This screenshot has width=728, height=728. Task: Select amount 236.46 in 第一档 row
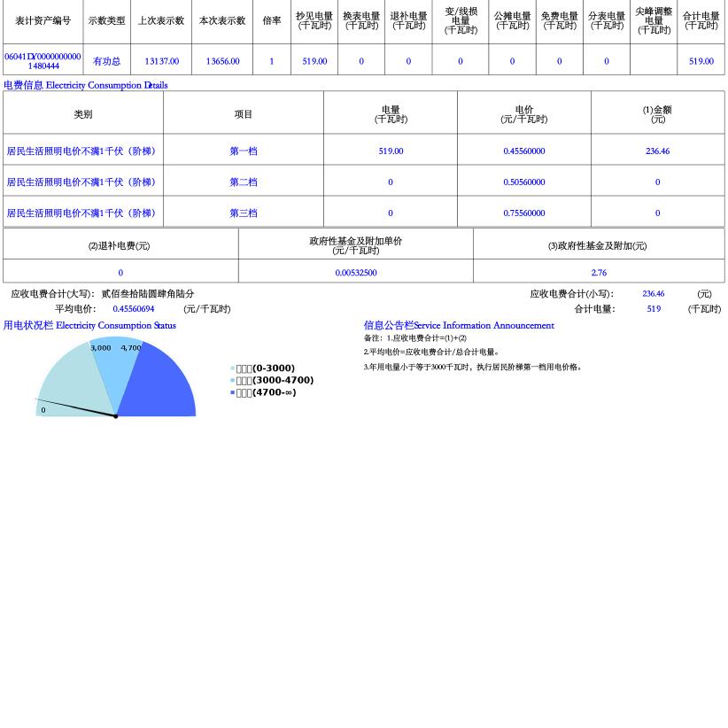657,151
